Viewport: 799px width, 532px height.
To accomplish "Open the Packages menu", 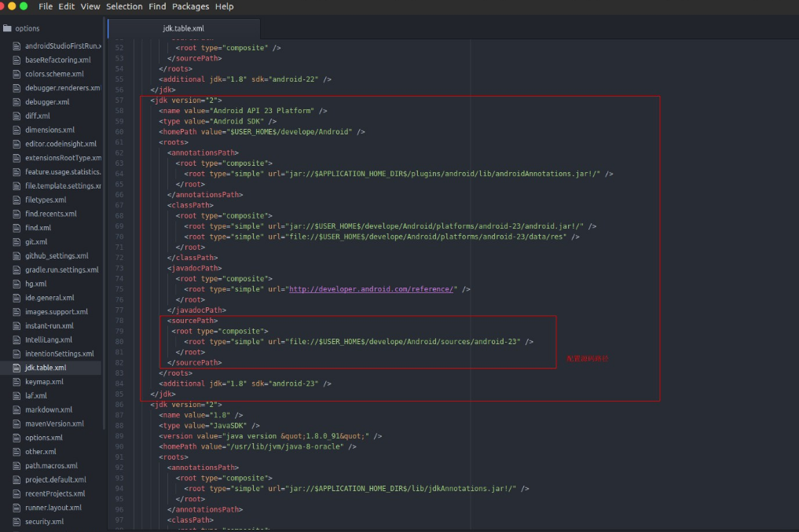I will click(190, 6).
